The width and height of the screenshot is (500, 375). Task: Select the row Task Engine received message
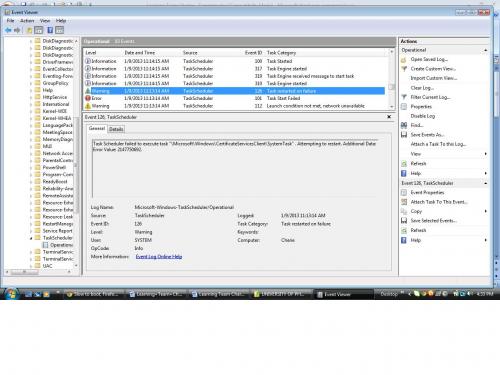coord(235,76)
